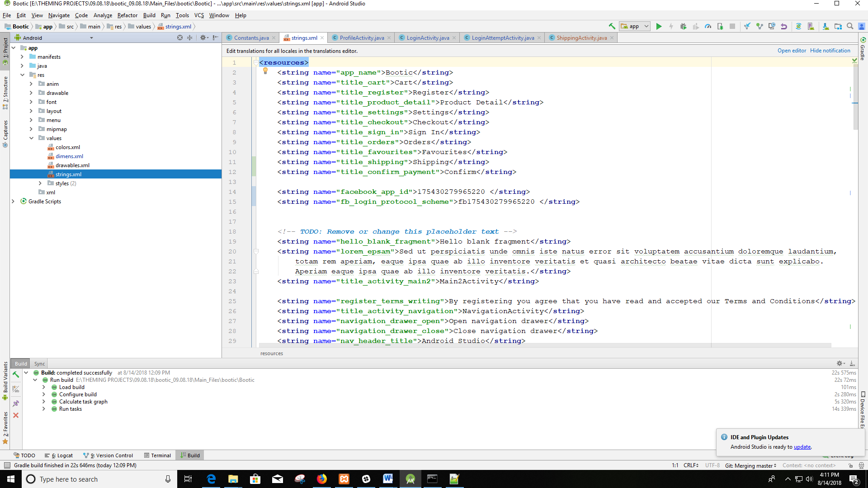Open the app run configuration dropdown
Viewport: 868px width, 488px height.
click(634, 26)
